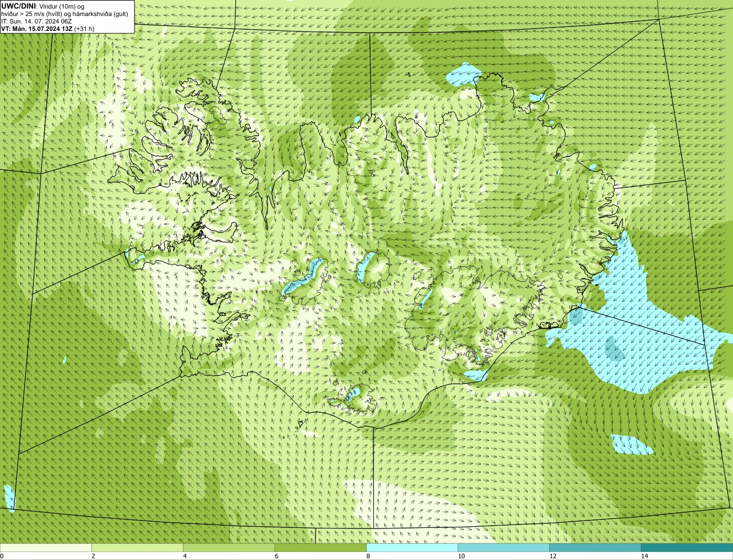Screen dimensions: 733x560
Task: Click the '14' tick label on color scale
Action: 644,556
